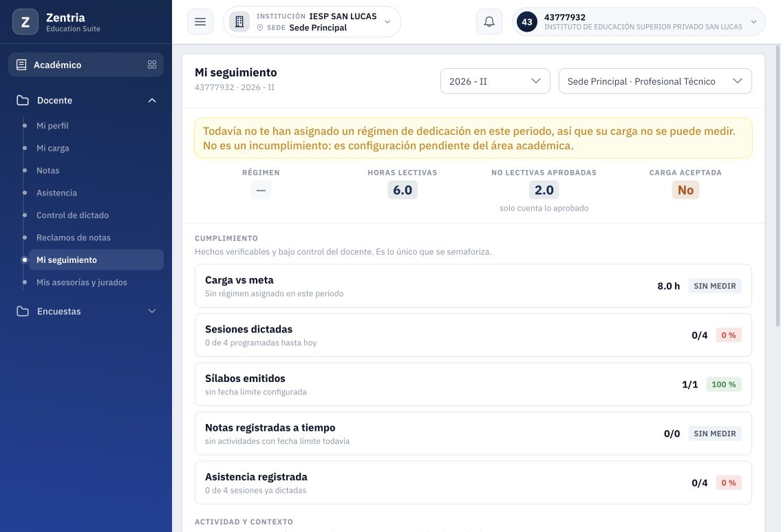The width and height of the screenshot is (781, 532).
Task: Click the Encuestas section label
Action: coord(58,311)
